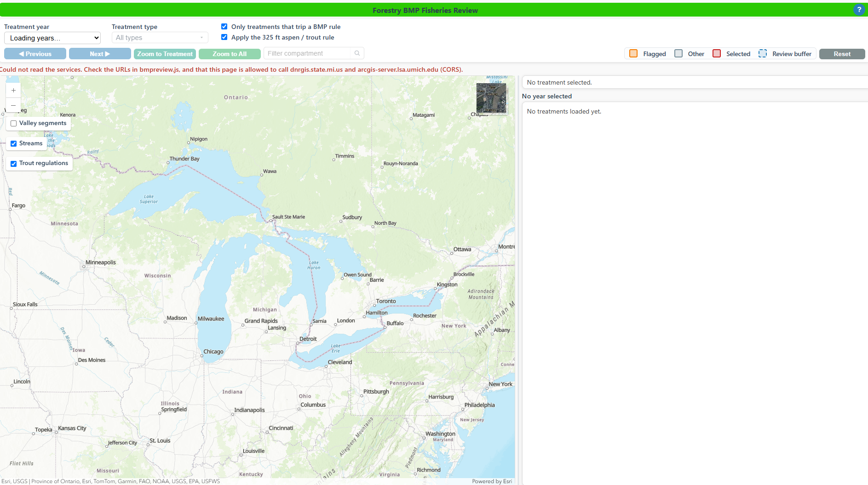
Task: Click the Previous button
Action: click(35, 54)
